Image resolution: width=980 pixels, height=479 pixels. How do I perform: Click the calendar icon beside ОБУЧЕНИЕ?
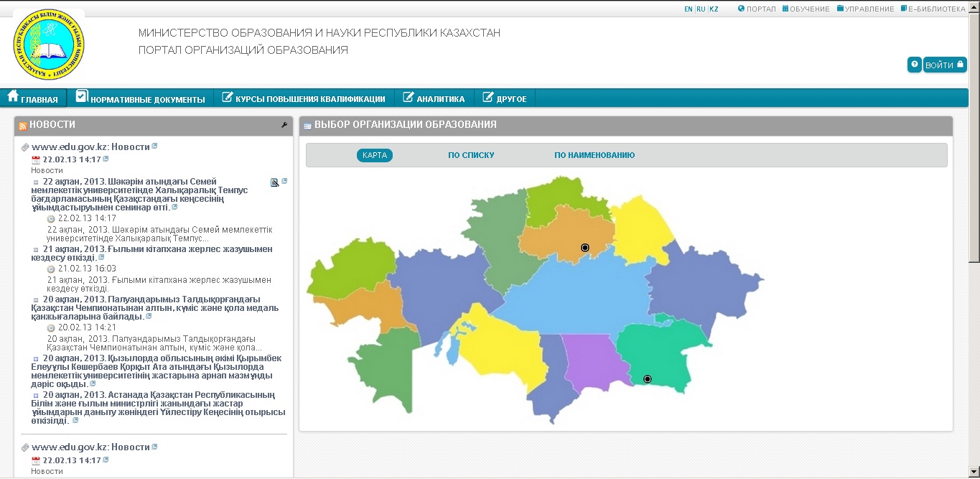[785, 9]
